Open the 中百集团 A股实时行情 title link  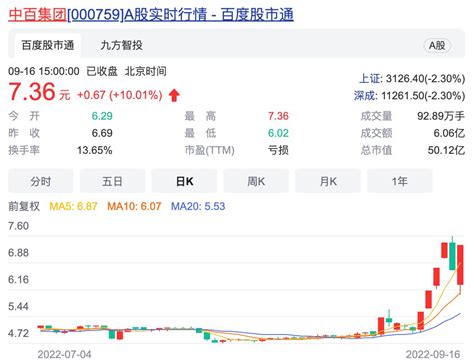[x=151, y=15]
